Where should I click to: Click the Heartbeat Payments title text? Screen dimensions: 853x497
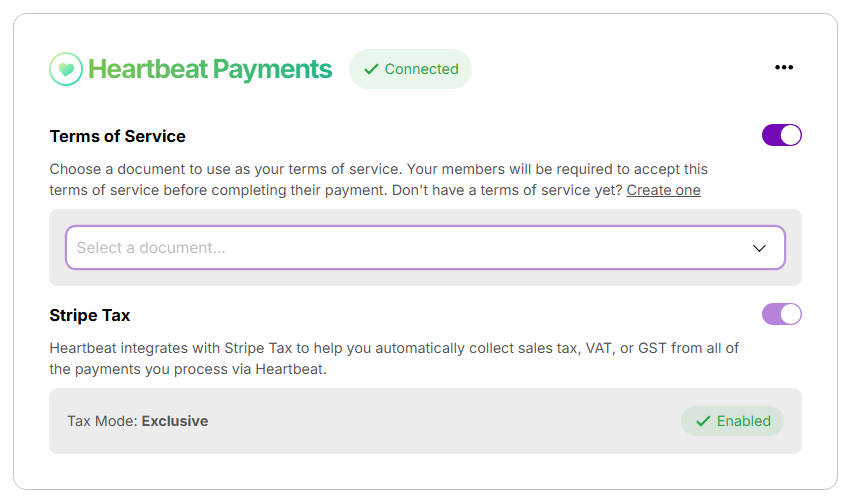tap(210, 69)
